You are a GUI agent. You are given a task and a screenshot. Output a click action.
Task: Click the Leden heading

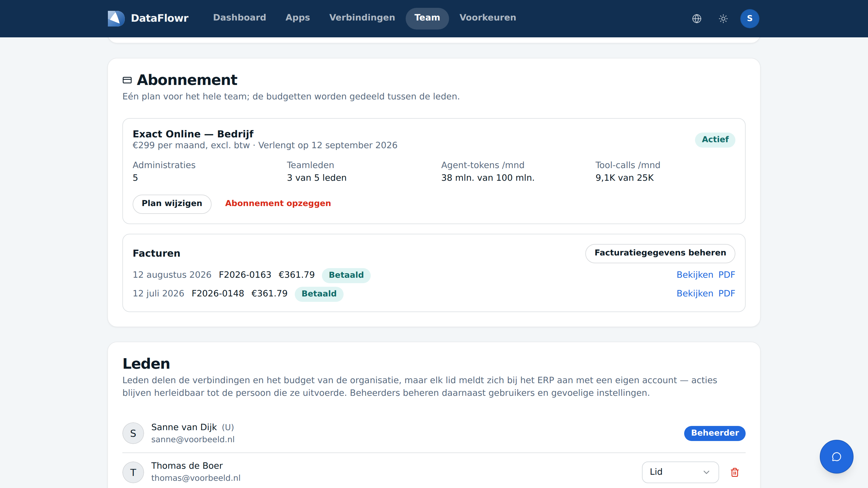click(146, 364)
